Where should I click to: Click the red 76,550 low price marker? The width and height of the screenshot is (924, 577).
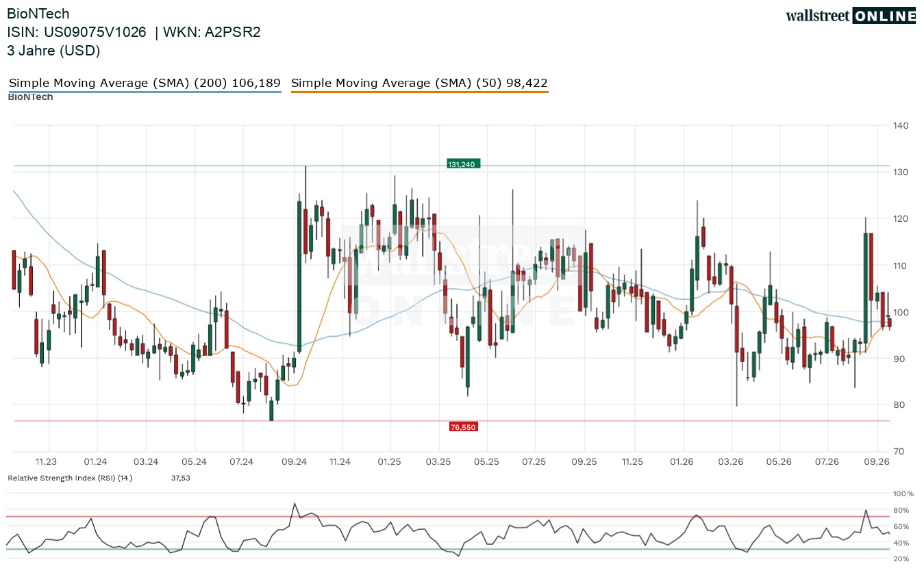[463, 427]
